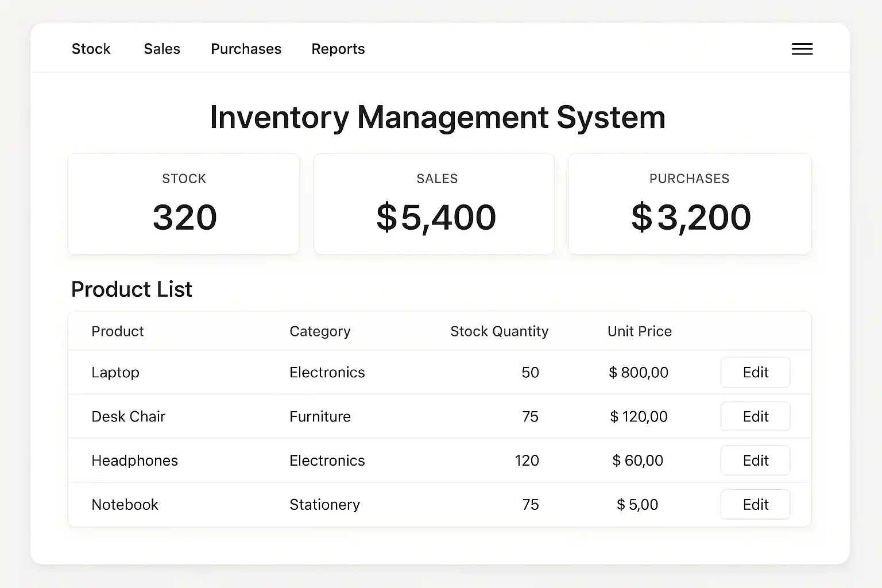Click the Inventory Management System heading
The width and height of the screenshot is (882, 588).
(438, 117)
